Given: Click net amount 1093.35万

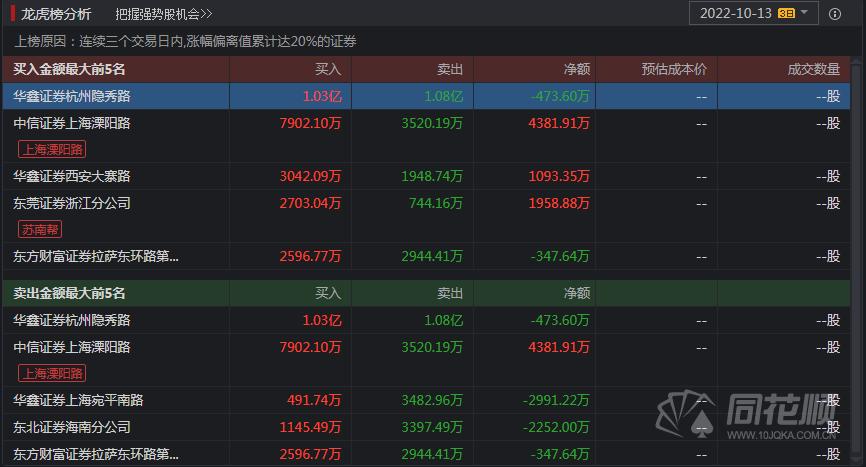Looking at the screenshot, I should (559, 176).
